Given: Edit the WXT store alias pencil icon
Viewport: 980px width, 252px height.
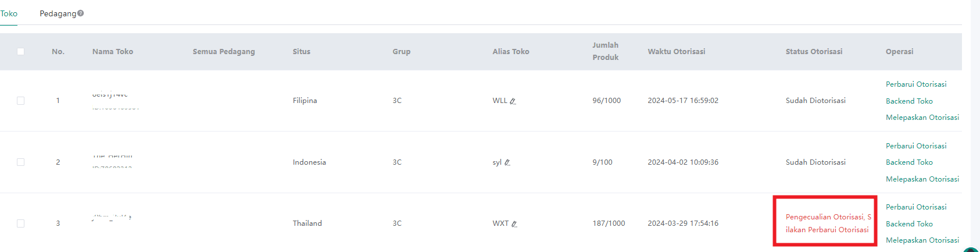Looking at the screenshot, I should coord(514,224).
